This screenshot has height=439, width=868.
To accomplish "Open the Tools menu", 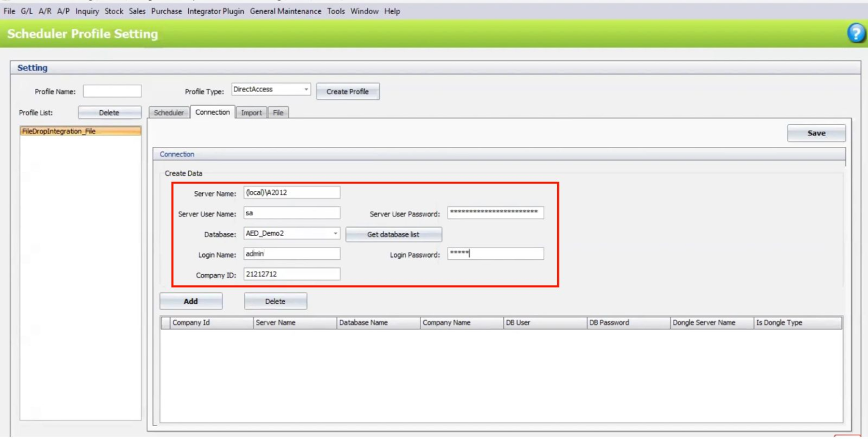I will (336, 12).
